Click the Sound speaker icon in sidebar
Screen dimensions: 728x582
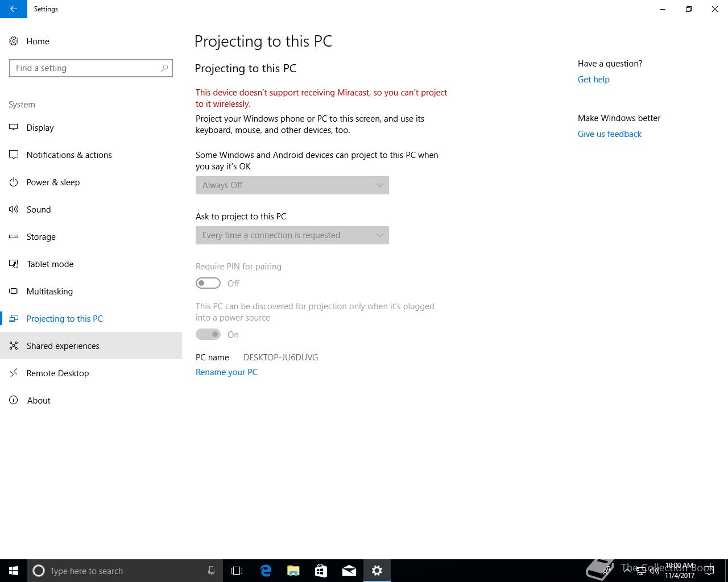pyautogui.click(x=14, y=209)
